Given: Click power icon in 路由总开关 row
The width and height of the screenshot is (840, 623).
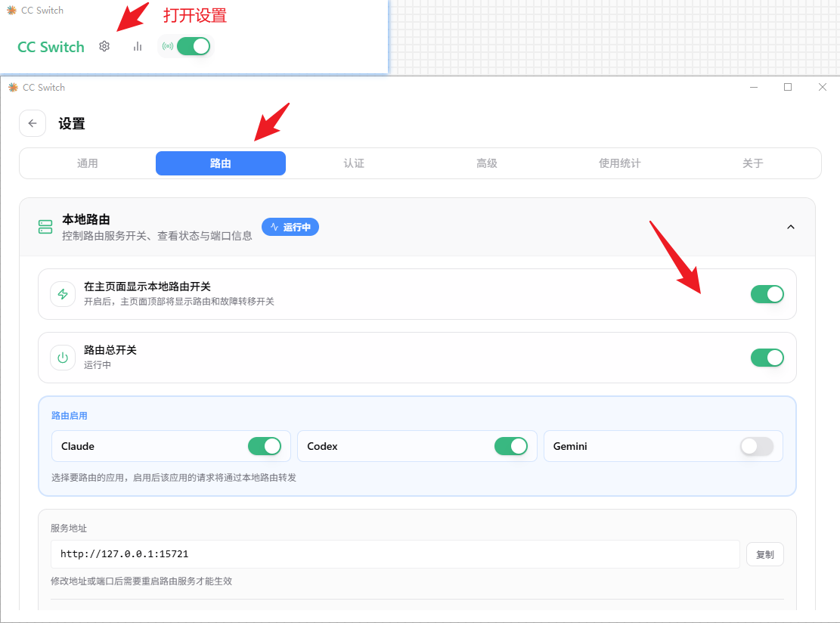Looking at the screenshot, I should (63, 358).
